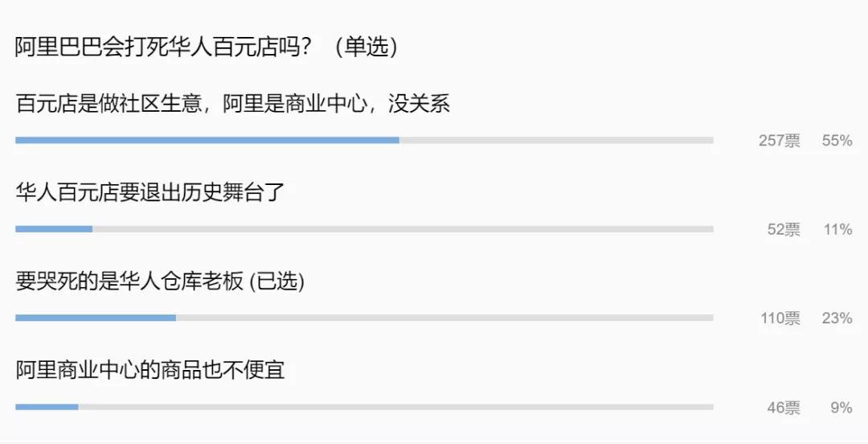
Task: Select option 百元店是做社区生意,阿里是商业中心,没关系
Action: (x=232, y=103)
